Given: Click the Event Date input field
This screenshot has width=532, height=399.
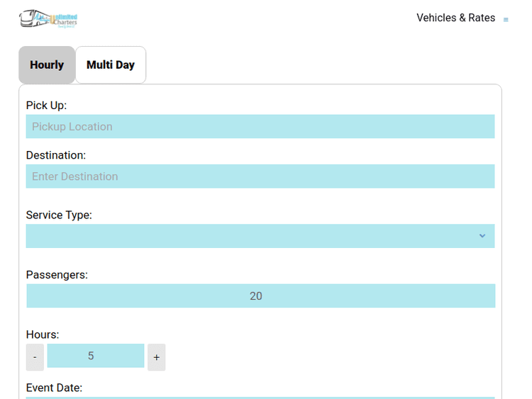Looking at the screenshot, I should coord(260,397).
